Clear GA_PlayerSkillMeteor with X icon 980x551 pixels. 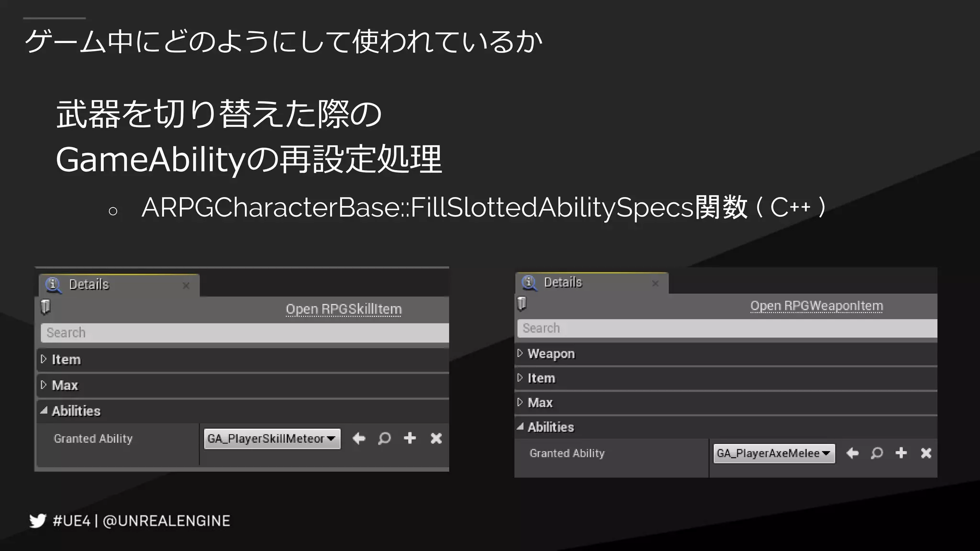click(436, 438)
